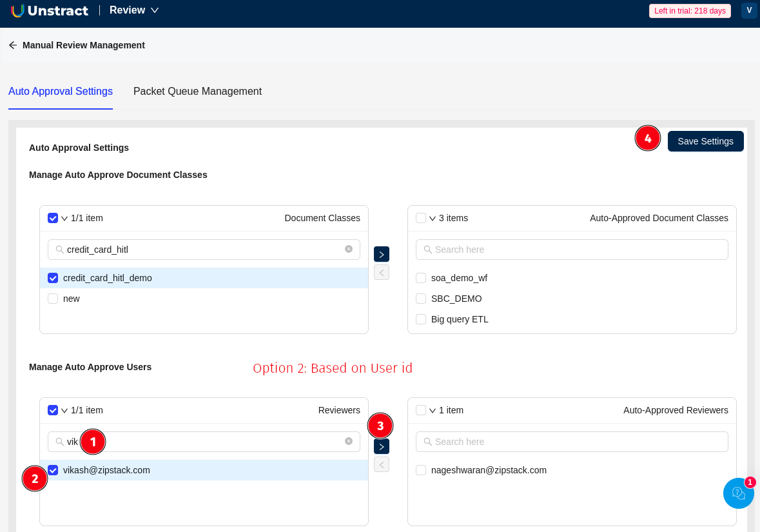Expand selection menu in Document Classes header
This screenshot has height=532, width=760.
[x=64, y=219]
